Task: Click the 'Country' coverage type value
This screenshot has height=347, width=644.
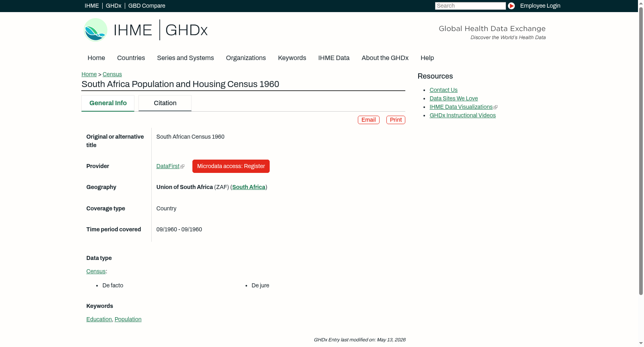Action: pos(166,209)
